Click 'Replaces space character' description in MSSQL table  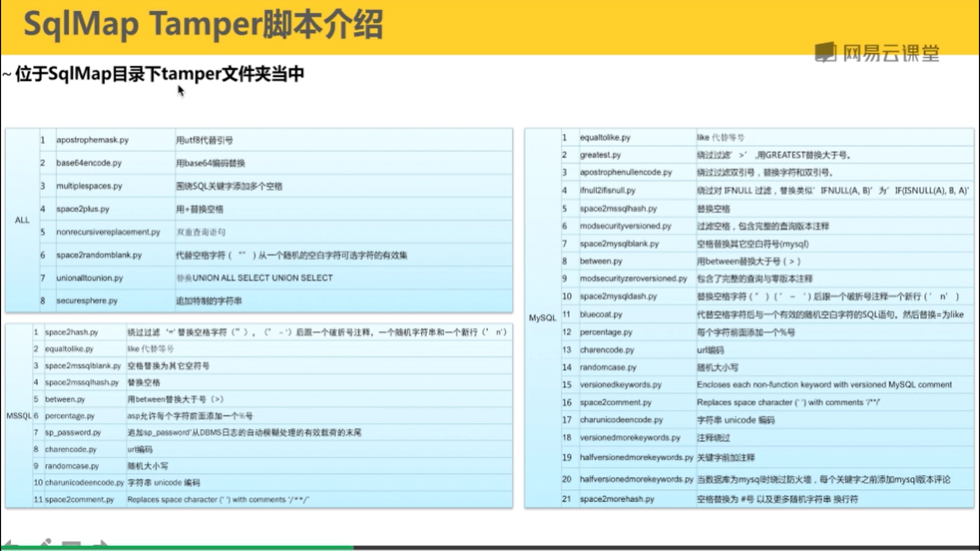point(218,499)
